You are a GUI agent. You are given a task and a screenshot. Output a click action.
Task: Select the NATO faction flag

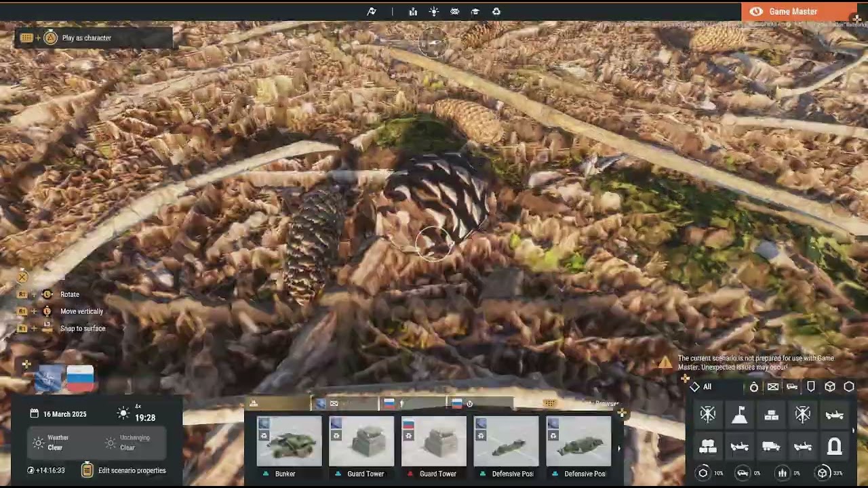pyautogui.click(x=49, y=379)
